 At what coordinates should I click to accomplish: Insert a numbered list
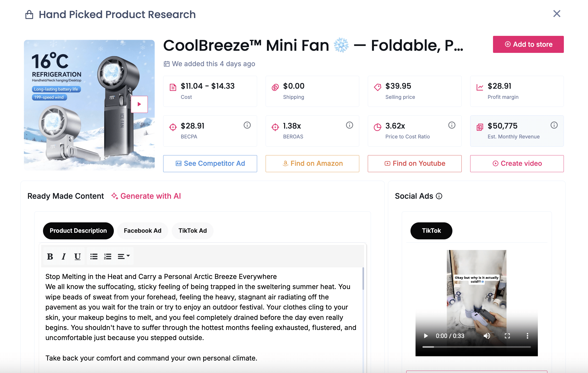tap(108, 256)
